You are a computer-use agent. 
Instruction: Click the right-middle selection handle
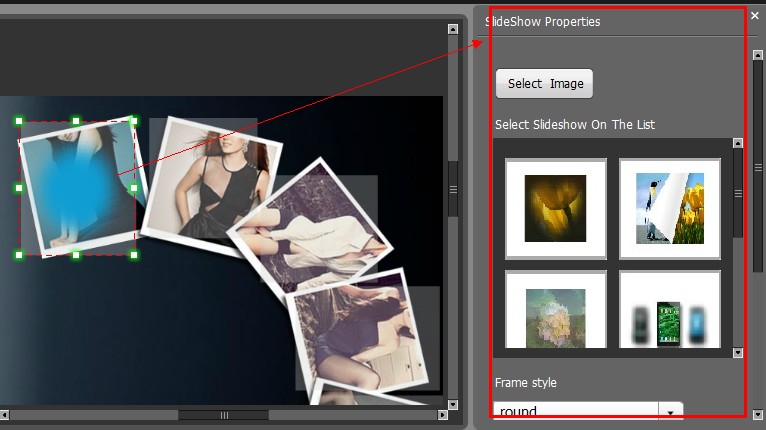point(134,188)
